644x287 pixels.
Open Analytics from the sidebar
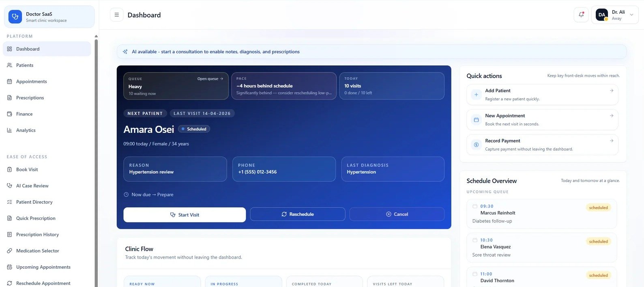click(47, 130)
